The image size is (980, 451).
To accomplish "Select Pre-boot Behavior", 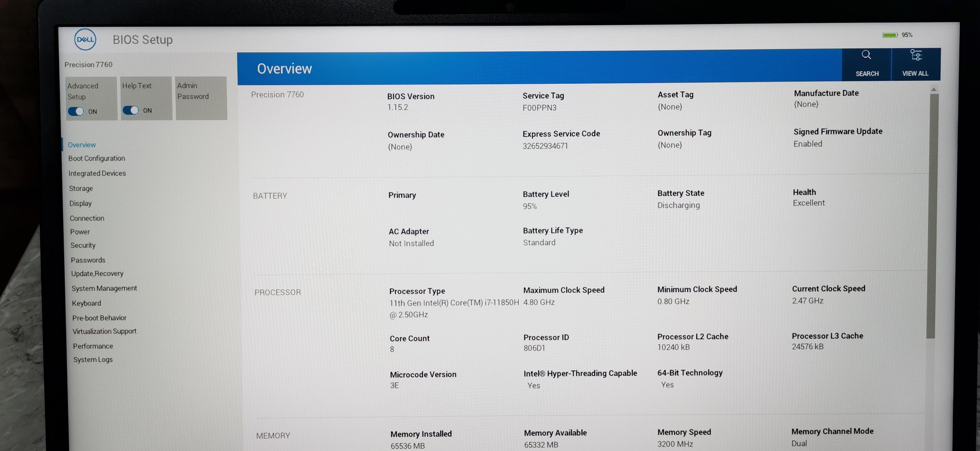I will 100,318.
